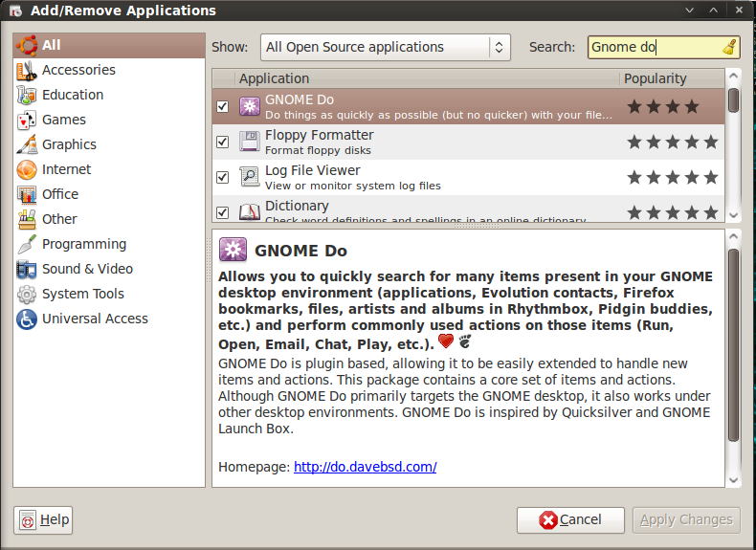The image size is (756, 550).
Task: Click the Help button
Action: click(43, 520)
